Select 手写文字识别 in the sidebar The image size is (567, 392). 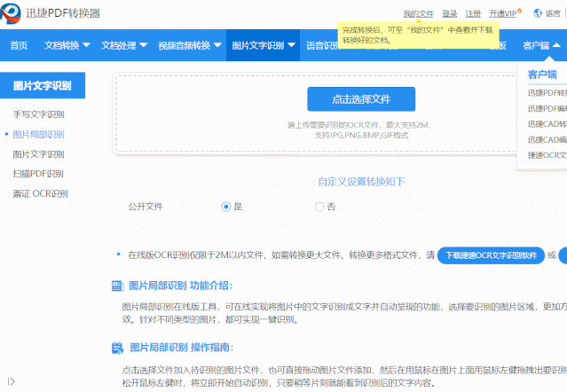(38, 114)
